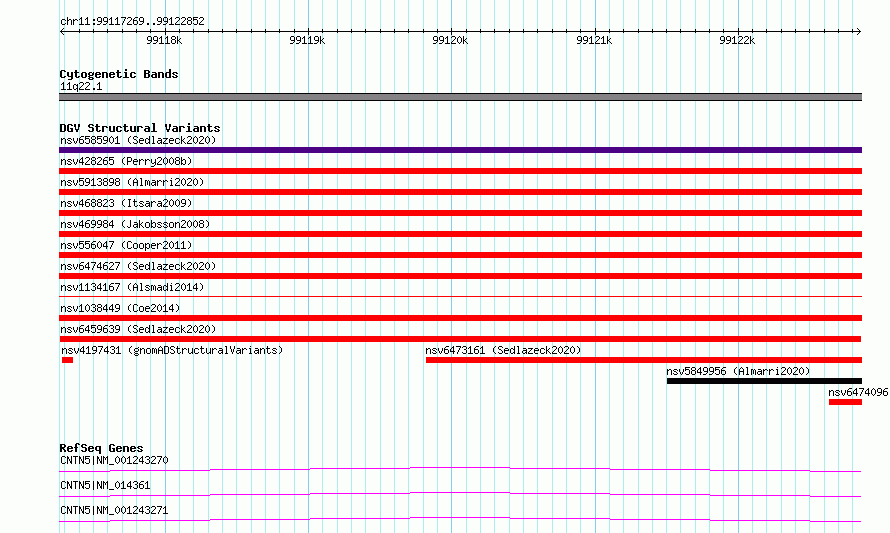Open nsv428265 (Perry2008b) variant label
Screen dimensions: 890x533
pyautogui.click(x=126, y=161)
